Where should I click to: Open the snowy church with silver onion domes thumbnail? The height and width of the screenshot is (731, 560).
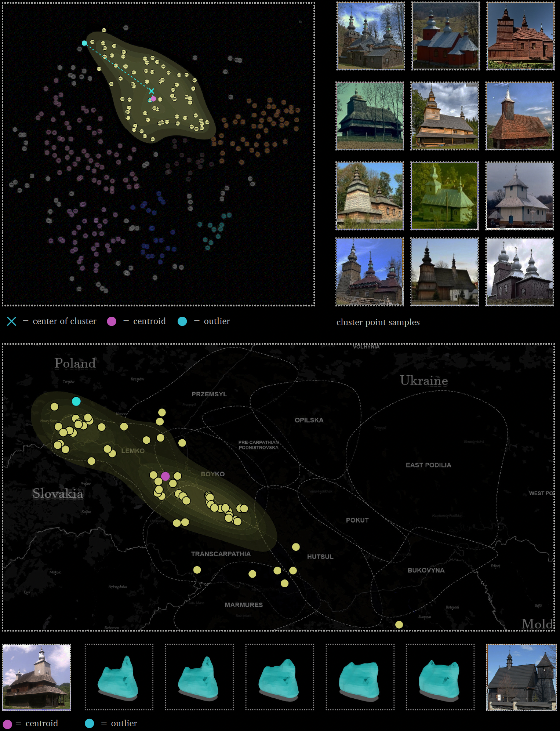(520, 272)
